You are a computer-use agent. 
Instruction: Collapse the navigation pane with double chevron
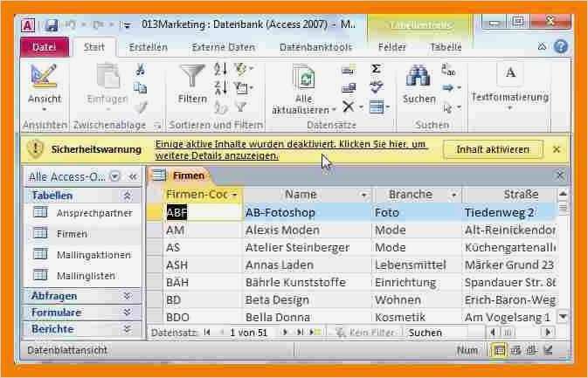(133, 176)
